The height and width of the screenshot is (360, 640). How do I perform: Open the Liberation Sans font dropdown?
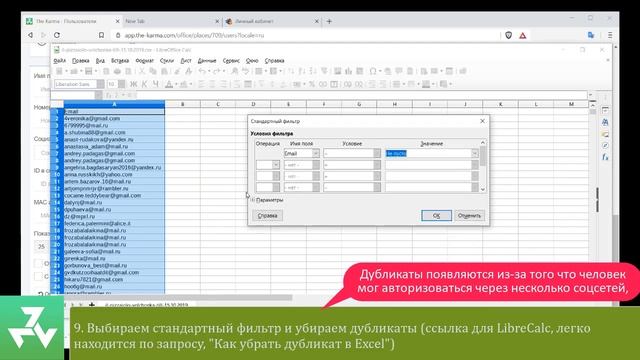tap(100, 84)
